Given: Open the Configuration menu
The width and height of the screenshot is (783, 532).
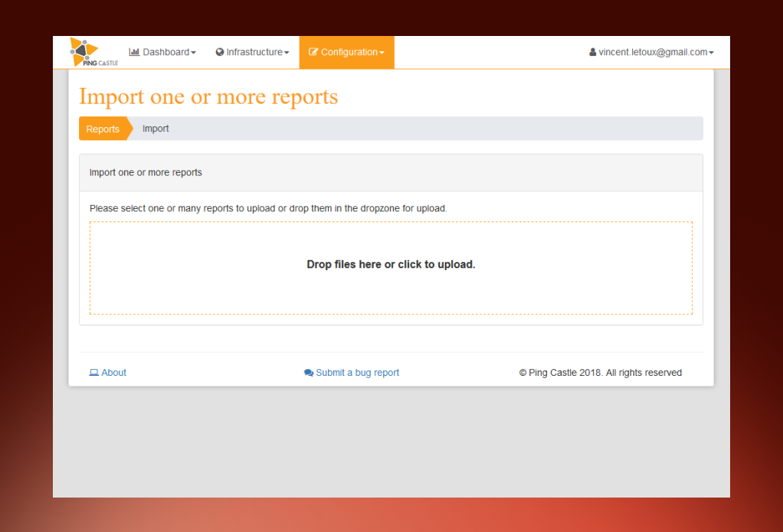Looking at the screenshot, I should click(346, 52).
